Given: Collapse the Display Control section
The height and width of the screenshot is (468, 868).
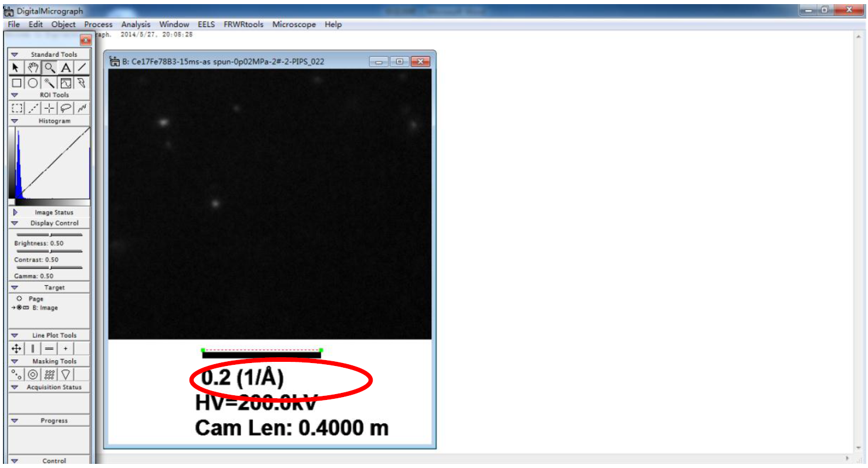Looking at the screenshot, I should (15, 223).
